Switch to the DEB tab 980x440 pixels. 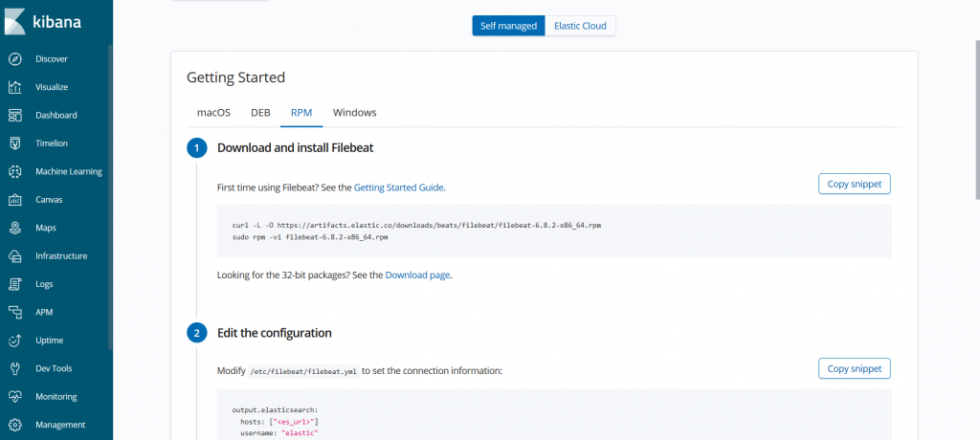coord(260,113)
